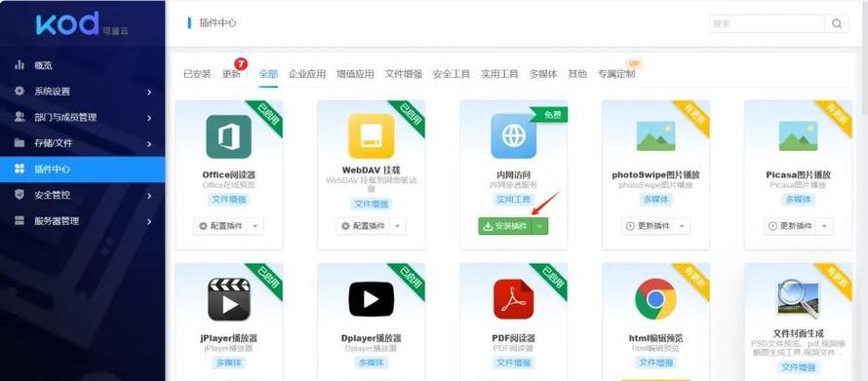Switch to the 文件增强 tab
This screenshot has width=868, height=381.
click(x=404, y=74)
